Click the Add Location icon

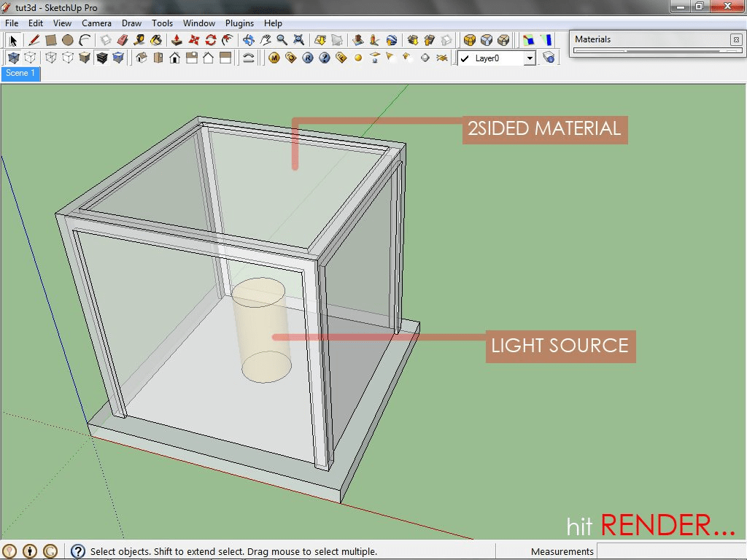coord(320,41)
